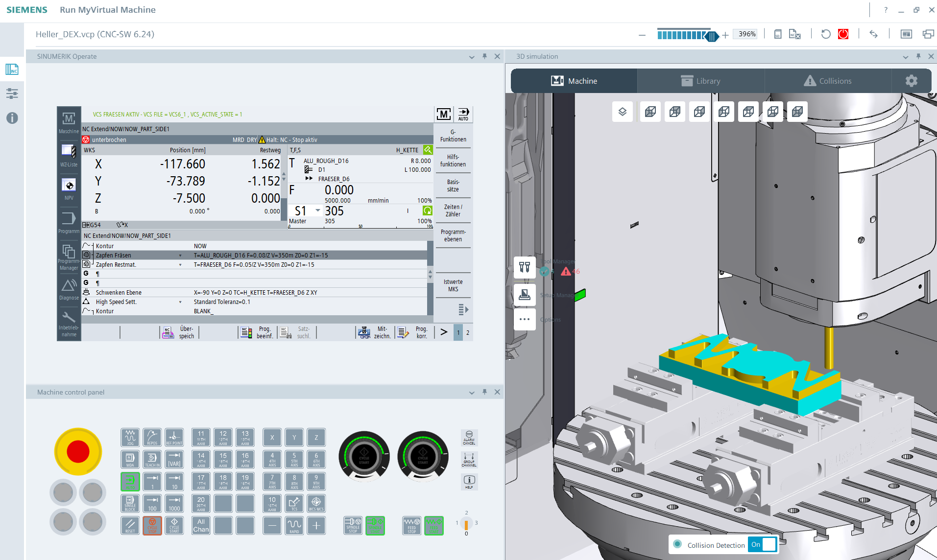Open SINUMERIK Operate panel options chevron
Image resolution: width=937 pixels, height=560 pixels.
472,57
